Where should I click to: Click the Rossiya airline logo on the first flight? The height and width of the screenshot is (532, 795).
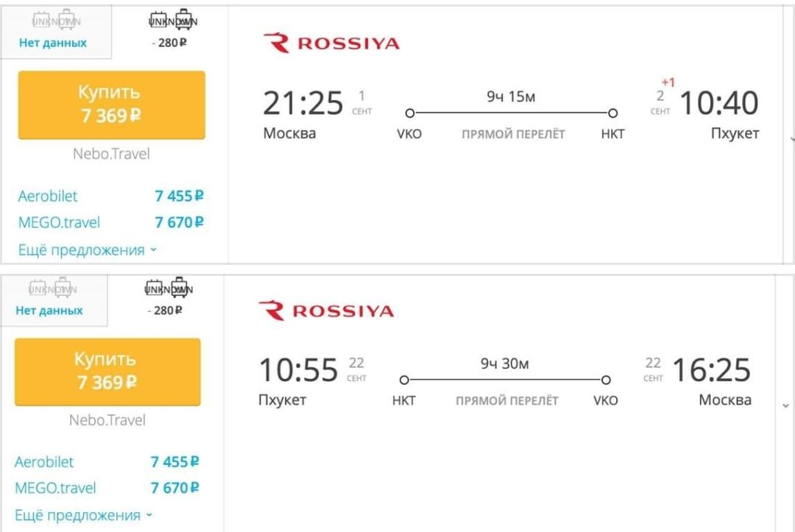pyautogui.click(x=331, y=43)
